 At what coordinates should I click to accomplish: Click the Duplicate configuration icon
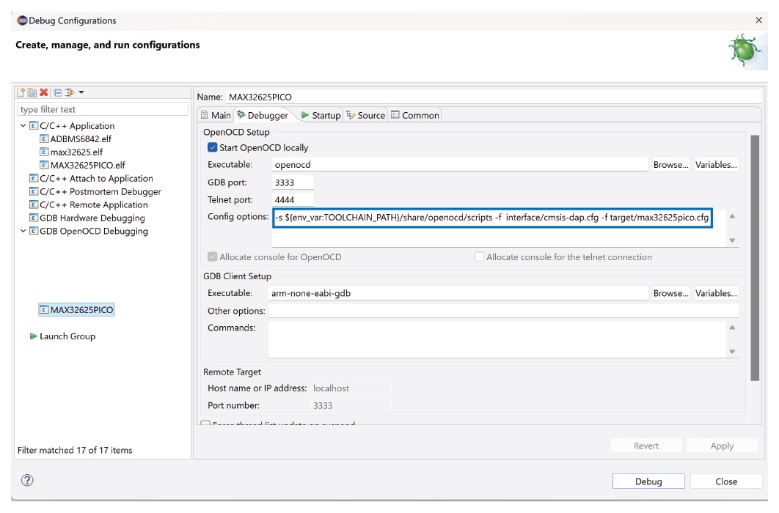pyautogui.click(x=32, y=92)
